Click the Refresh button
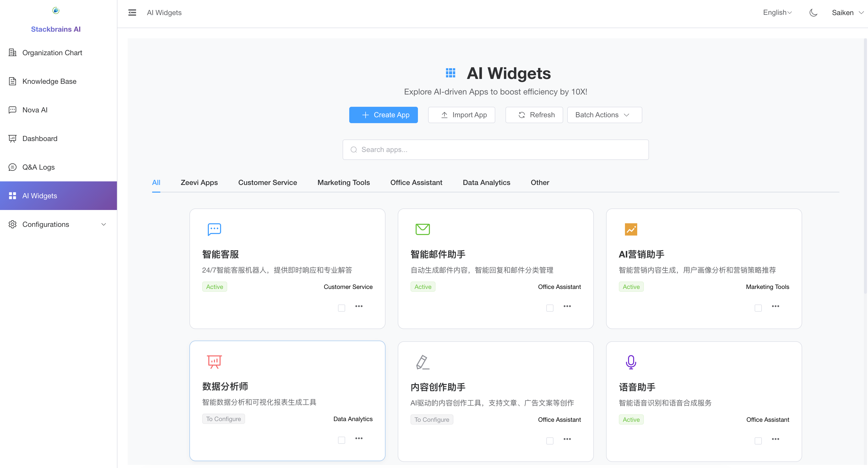This screenshot has width=868, height=468. [x=534, y=115]
